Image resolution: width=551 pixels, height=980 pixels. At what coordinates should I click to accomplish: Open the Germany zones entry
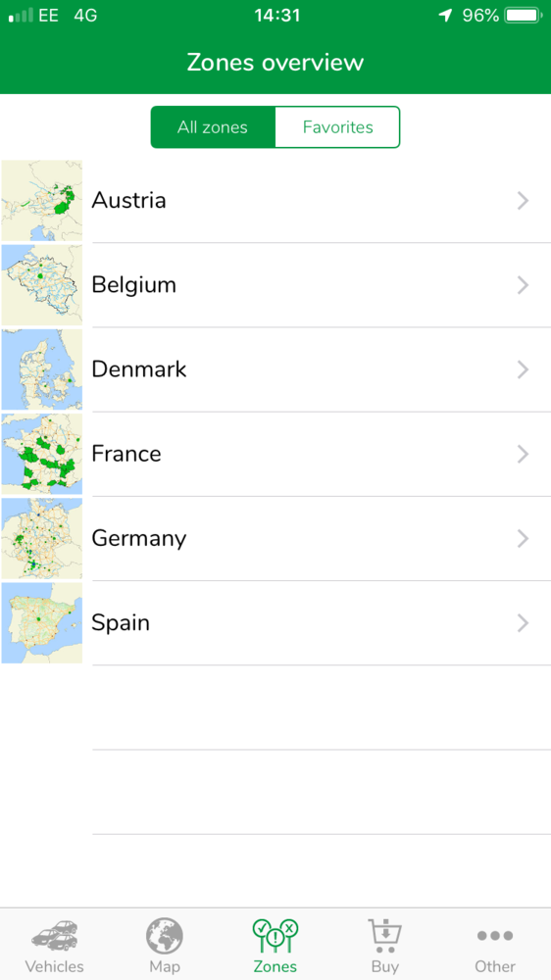pos(275,538)
